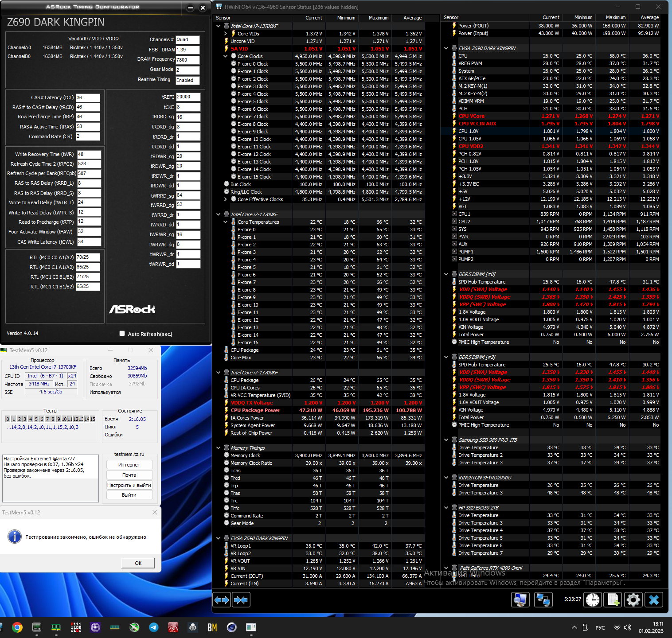Open the purple CPU chip taskbar icon
672x638 pixels.
tap(95, 627)
